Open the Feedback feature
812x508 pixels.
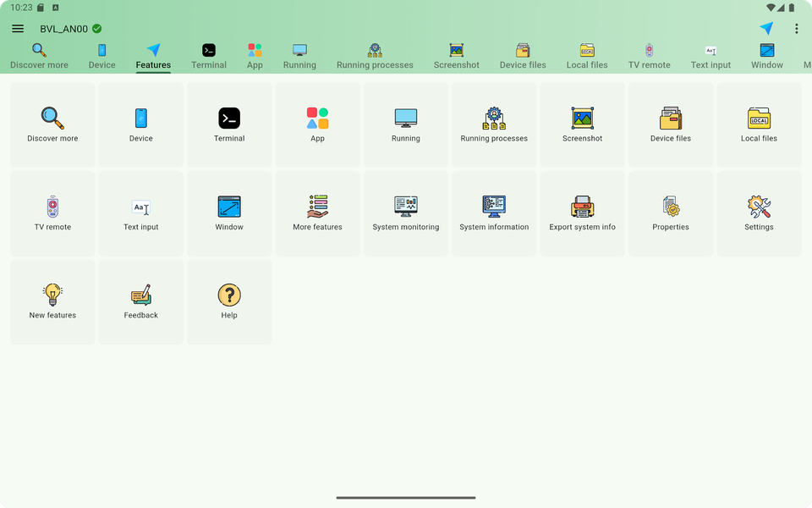pos(140,301)
